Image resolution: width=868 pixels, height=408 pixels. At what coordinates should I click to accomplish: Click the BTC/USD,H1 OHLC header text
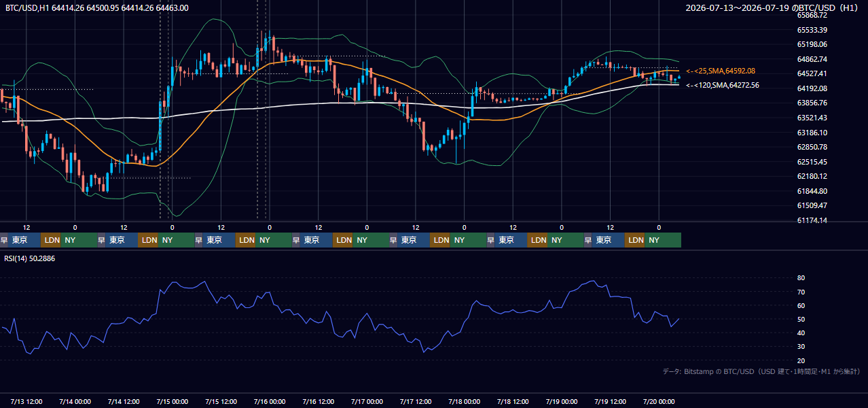(x=97, y=7)
